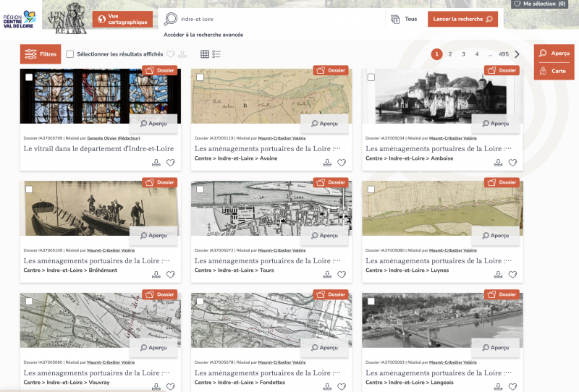Add the Tours dossier to favorites

click(x=342, y=275)
